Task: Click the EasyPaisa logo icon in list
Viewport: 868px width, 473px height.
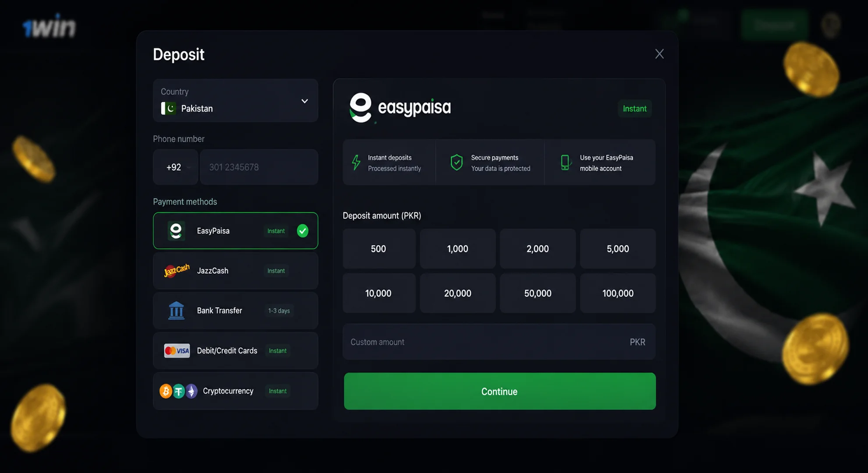Action: (176, 231)
